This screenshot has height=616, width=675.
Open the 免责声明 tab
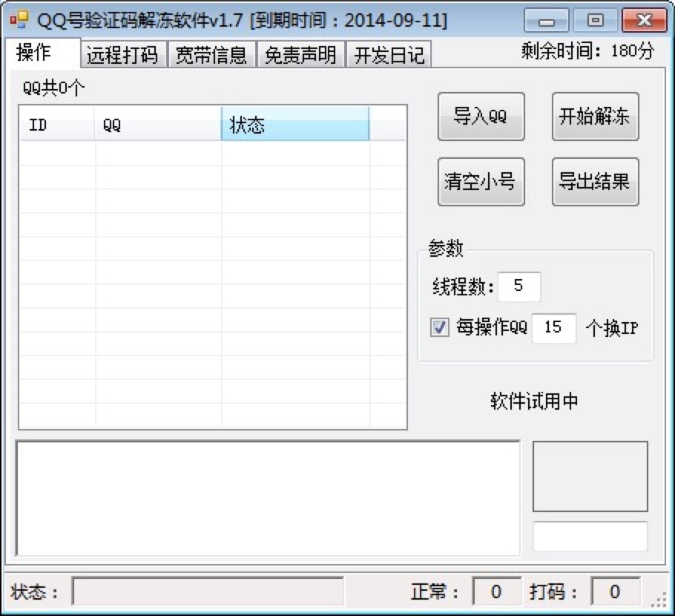click(301, 54)
